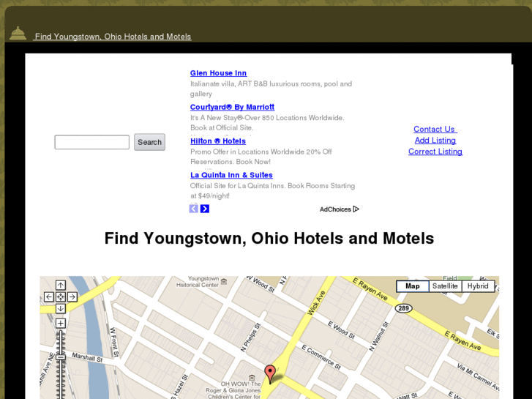The image size is (532, 399).
Task: Open the Courtyard By Marriott ad link
Action: (232, 107)
